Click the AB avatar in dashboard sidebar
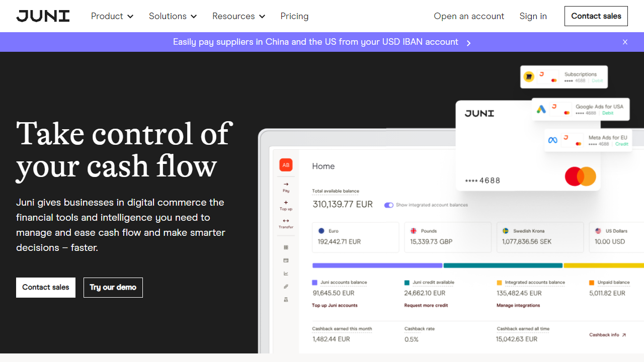This screenshot has width=644, height=362. click(x=286, y=165)
